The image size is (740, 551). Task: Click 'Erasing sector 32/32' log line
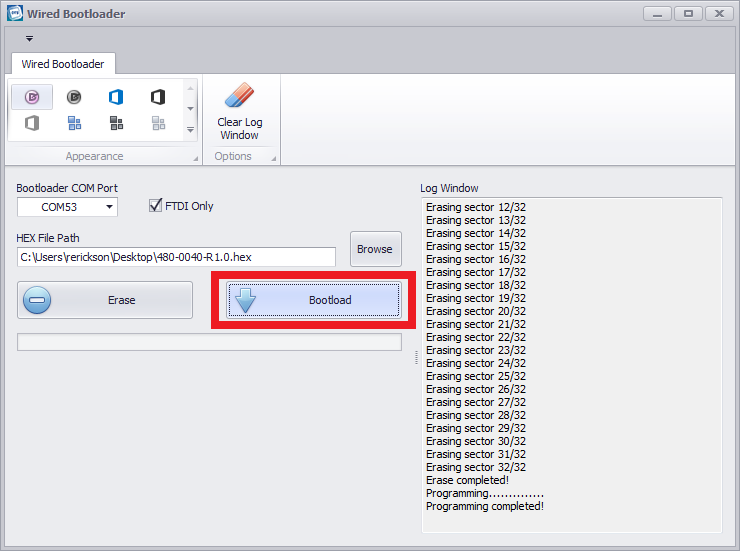pos(476,467)
